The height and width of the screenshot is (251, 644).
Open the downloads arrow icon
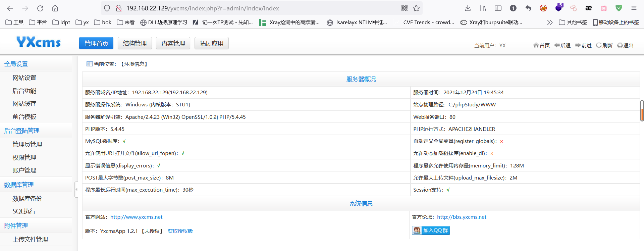click(468, 8)
